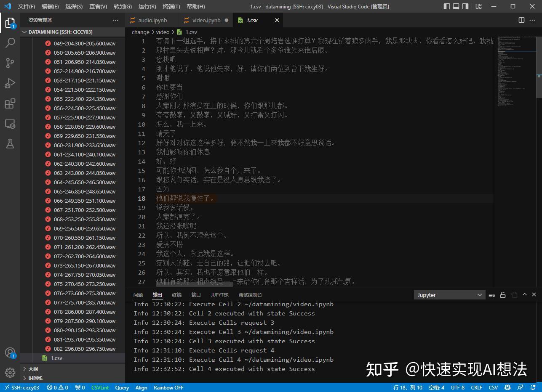
Task: Click the CSVLint status item
Action: pyautogui.click(x=100, y=387)
